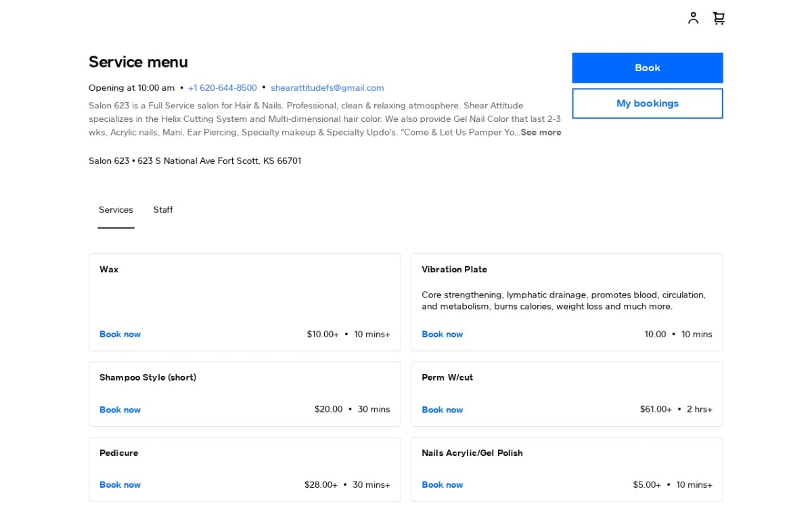Click the Service menu heading

[138, 62]
